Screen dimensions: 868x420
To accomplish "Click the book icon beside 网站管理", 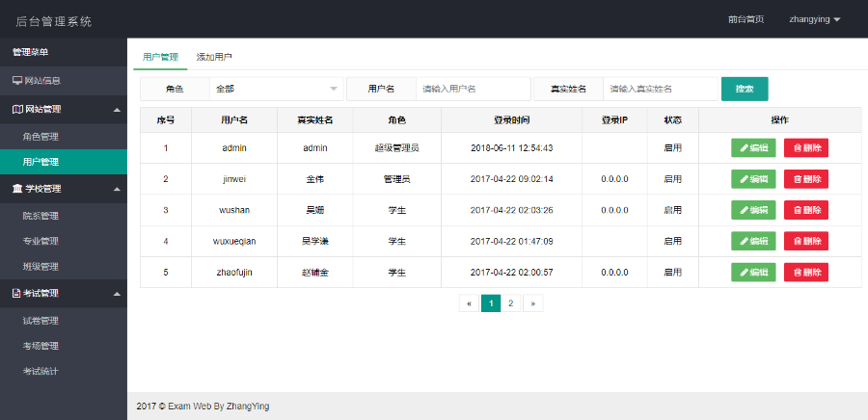I will (x=17, y=110).
